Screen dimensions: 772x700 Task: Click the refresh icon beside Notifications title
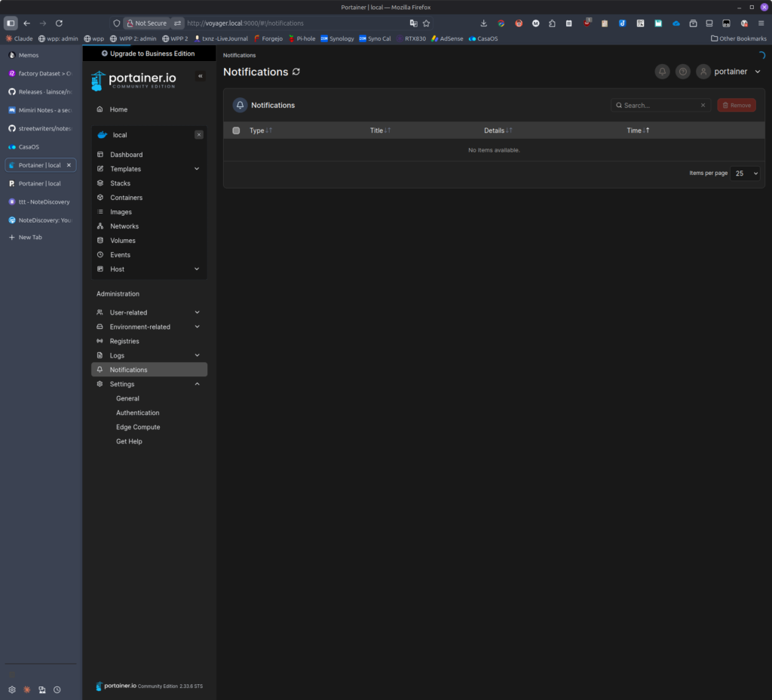(296, 72)
